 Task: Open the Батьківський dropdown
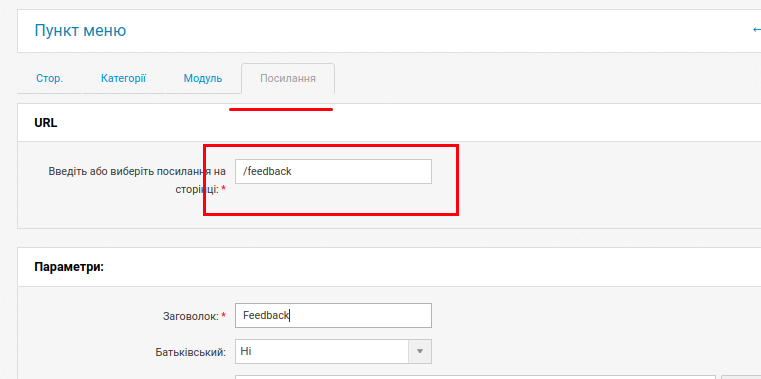tap(333, 351)
